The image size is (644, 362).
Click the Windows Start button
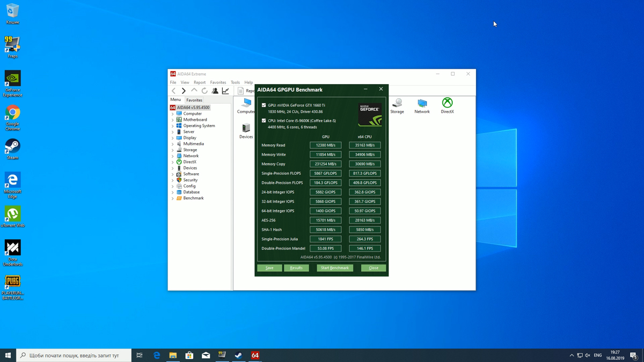click(x=8, y=355)
